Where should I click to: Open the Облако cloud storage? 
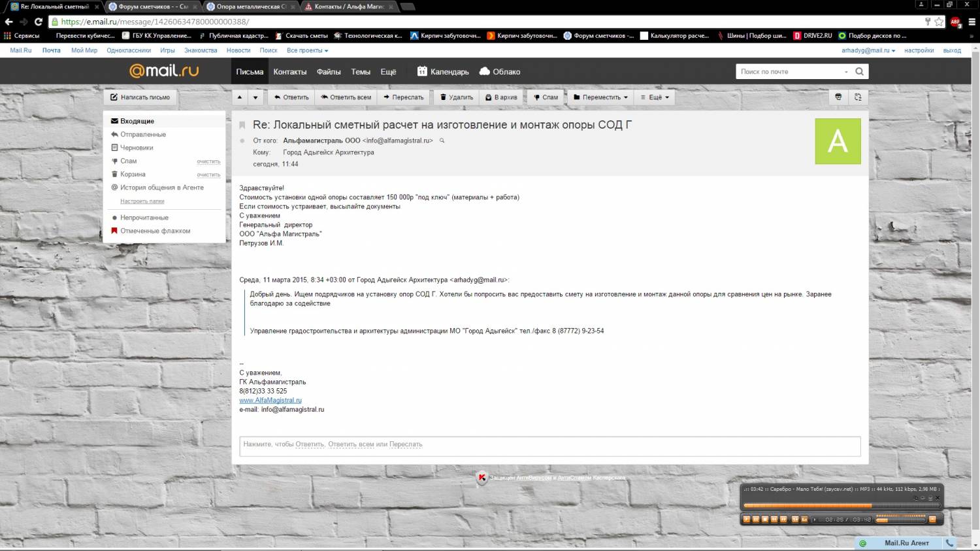[x=500, y=71]
